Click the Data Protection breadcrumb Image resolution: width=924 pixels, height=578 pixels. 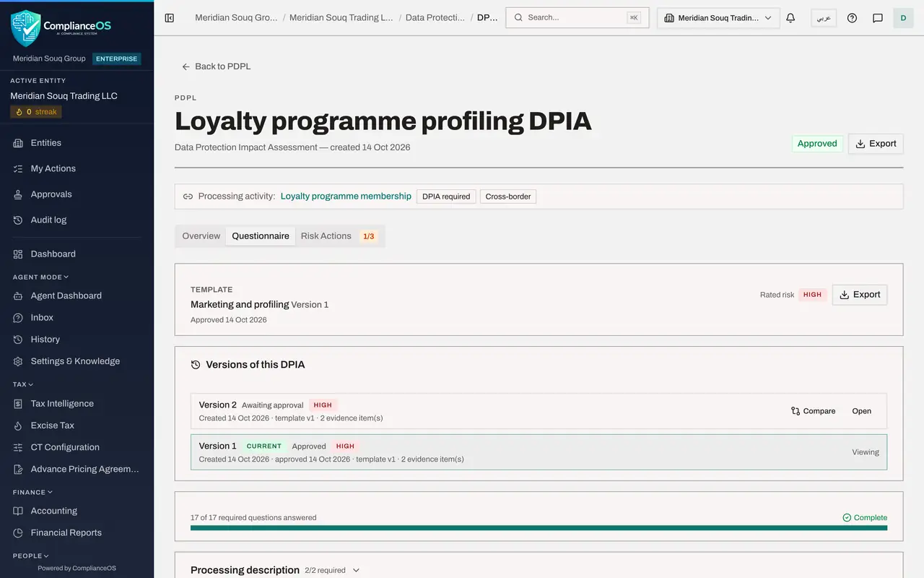435,18
